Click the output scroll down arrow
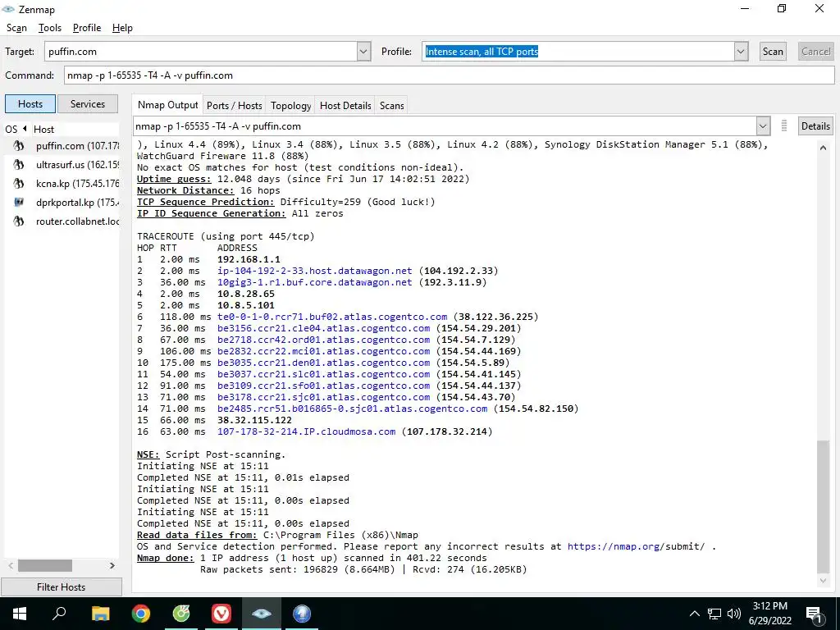 coord(823,580)
